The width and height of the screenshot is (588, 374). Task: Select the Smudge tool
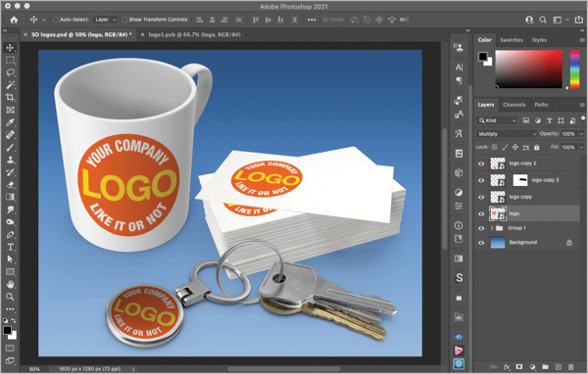10,210
